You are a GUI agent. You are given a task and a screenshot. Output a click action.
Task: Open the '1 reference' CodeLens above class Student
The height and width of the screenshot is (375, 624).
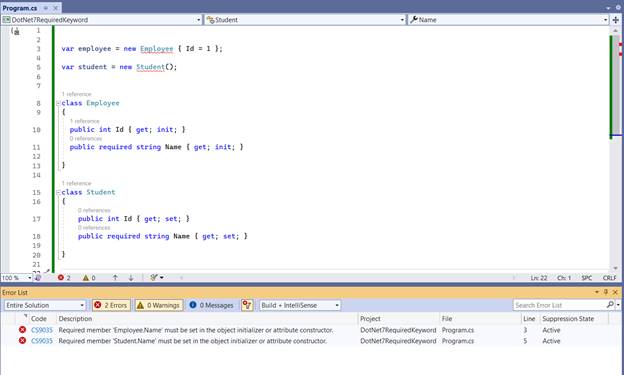[76, 184]
